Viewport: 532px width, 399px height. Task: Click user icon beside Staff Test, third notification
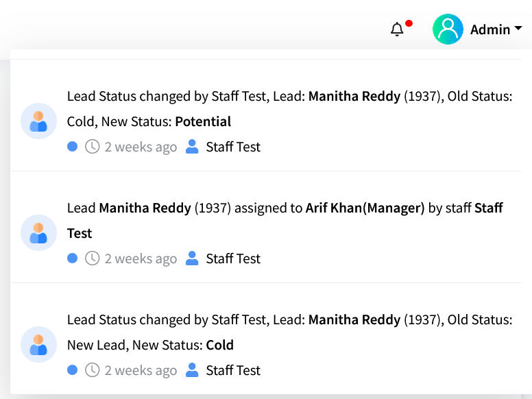click(193, 370)
